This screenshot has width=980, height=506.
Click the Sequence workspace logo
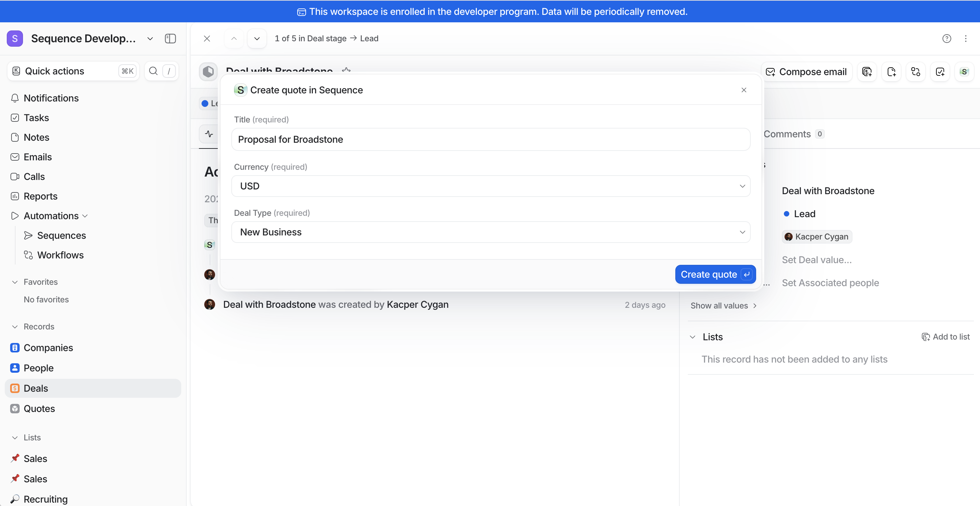tap(15, 39)
